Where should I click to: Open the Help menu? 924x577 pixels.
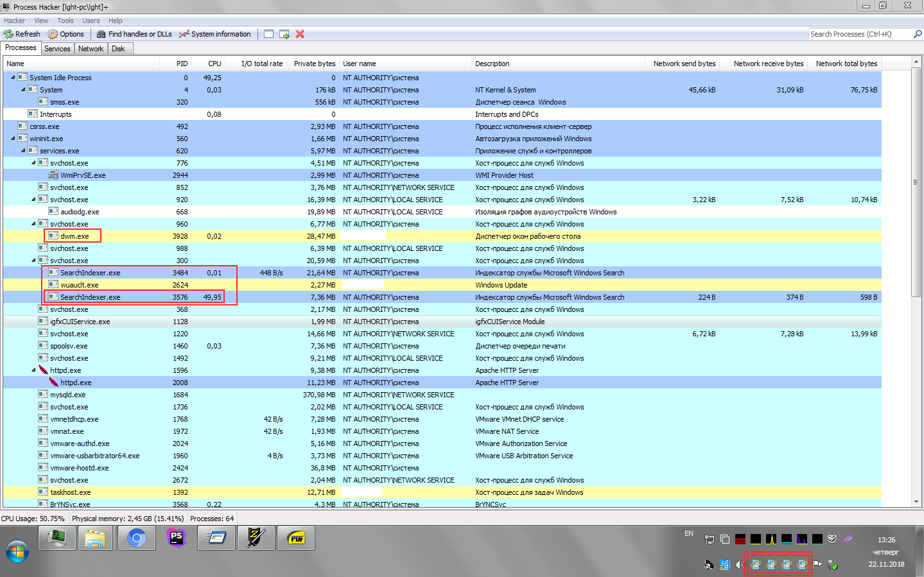[x=116, y=21]
